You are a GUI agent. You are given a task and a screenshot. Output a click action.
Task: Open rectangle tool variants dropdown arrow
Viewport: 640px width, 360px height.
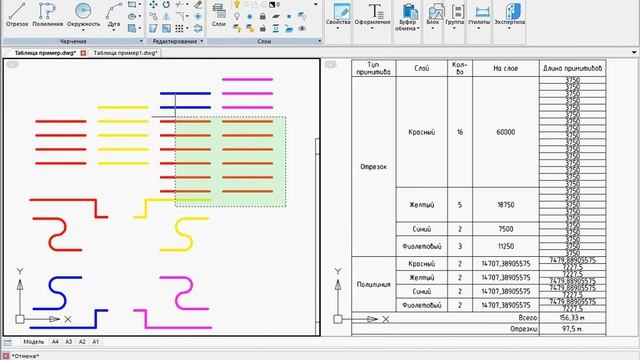[x=140, y=4]
